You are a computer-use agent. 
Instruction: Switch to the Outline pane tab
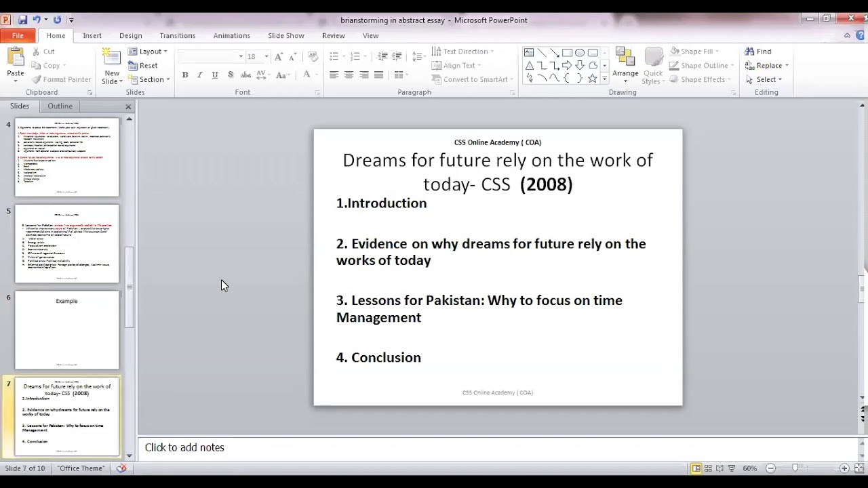tap(60, 106)
